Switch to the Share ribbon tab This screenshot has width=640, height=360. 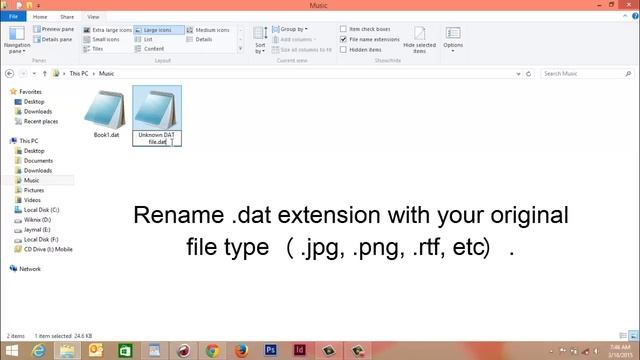67,17
